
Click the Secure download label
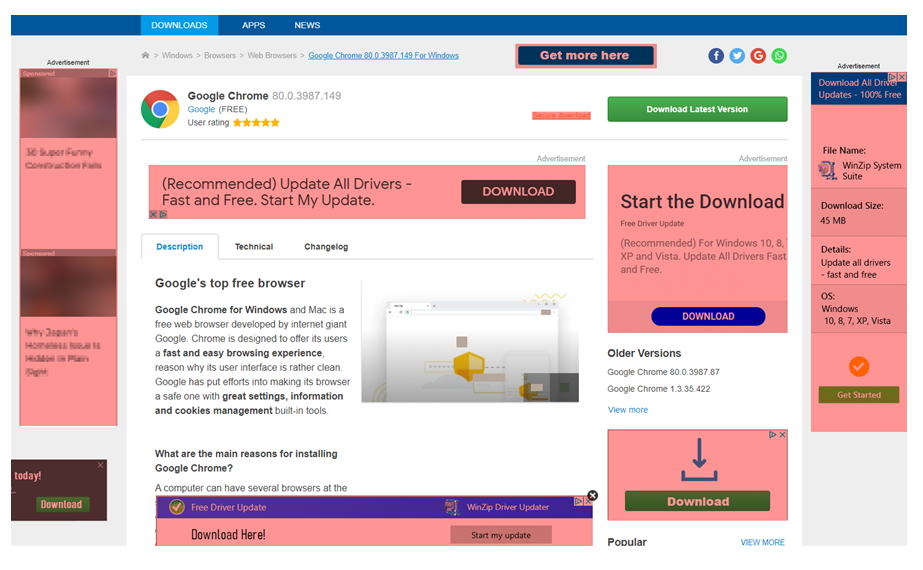[x=561, y=115]
